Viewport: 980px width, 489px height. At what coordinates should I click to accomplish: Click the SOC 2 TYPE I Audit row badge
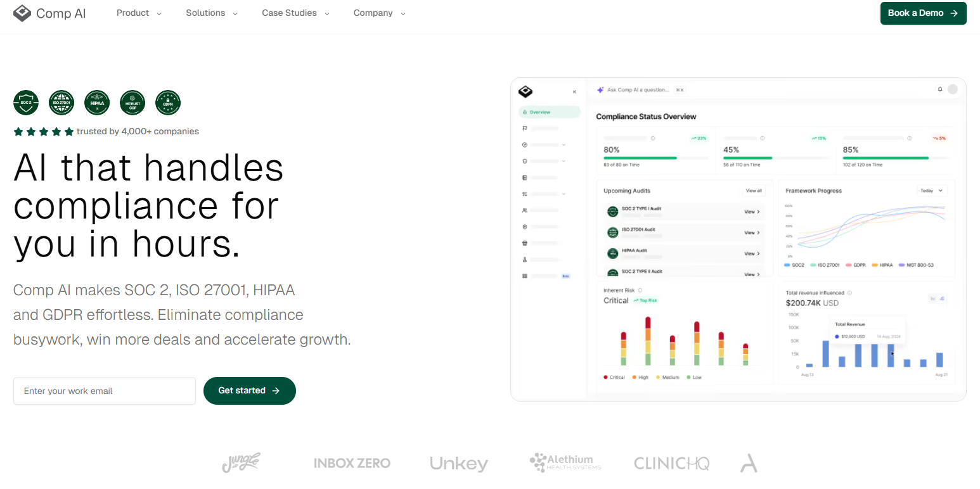(x=612, y=212)
